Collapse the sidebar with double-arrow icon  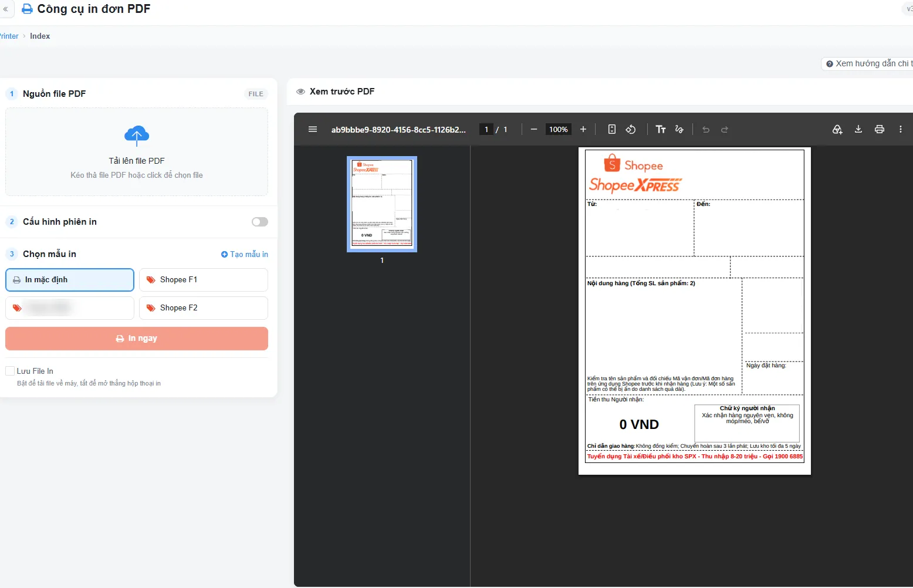coord(5,9)
